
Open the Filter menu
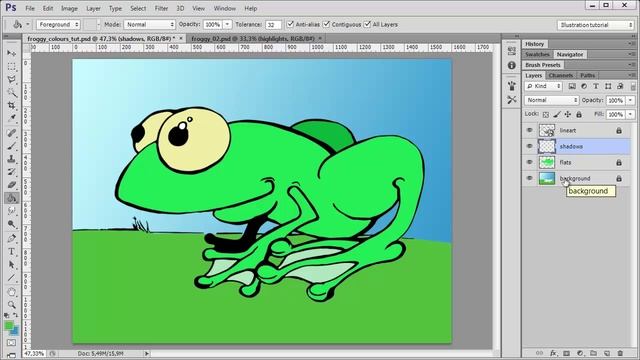pyautogui.click(x=161, y=8)
